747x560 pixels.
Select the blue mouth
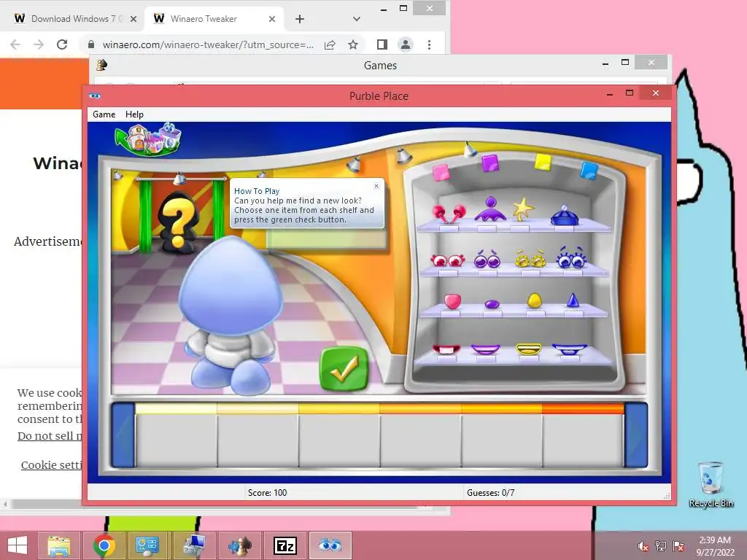(569, 349)
